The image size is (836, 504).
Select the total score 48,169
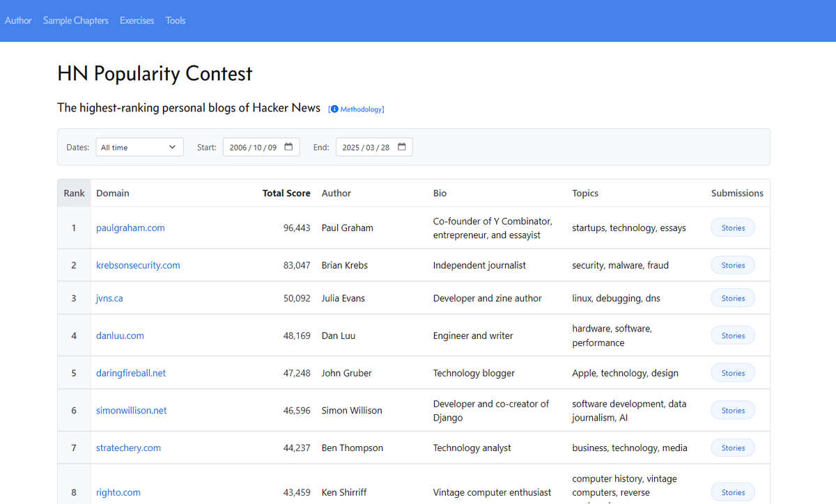click(x=297, y=336)
